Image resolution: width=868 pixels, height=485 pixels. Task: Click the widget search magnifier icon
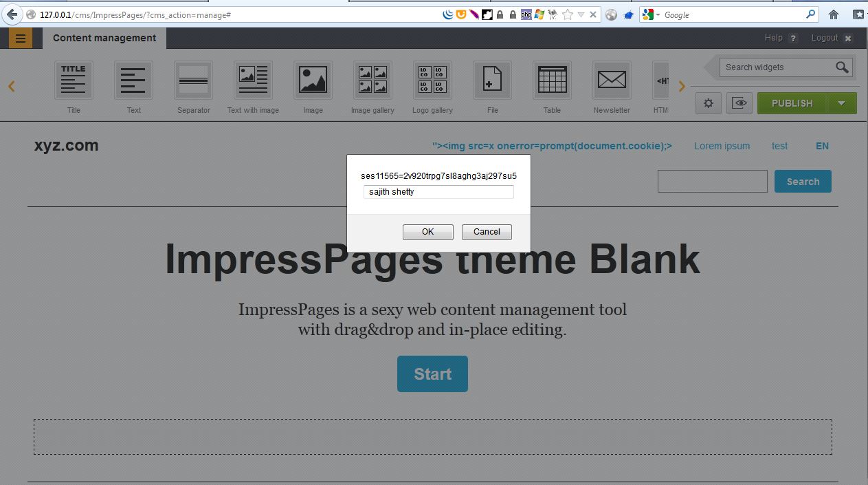click(x=842, y=67)
